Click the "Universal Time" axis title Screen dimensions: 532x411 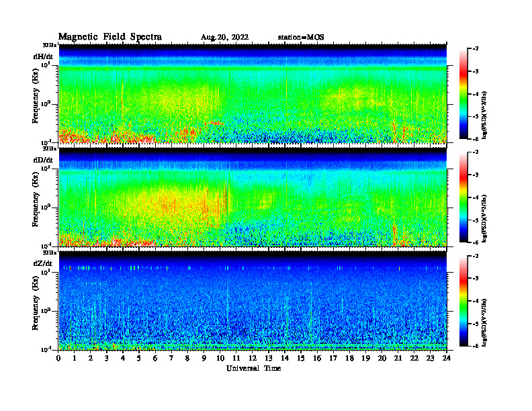click(253, 368)
